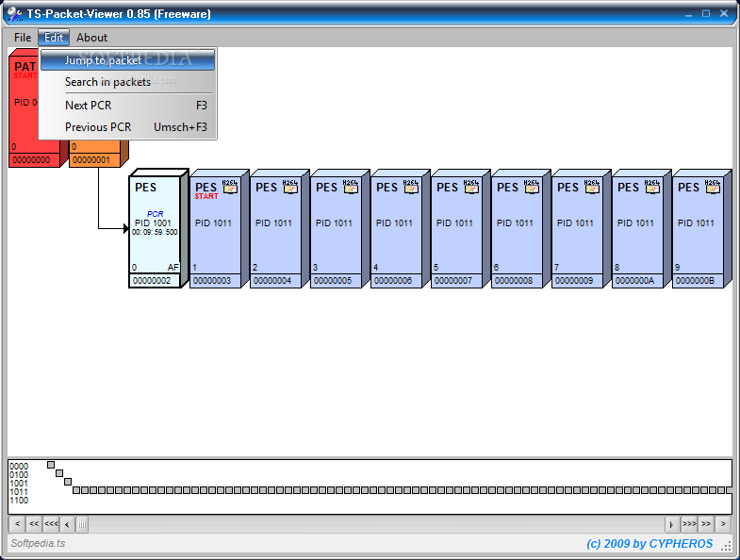This screenshot has width=740, height=560.
Task: Click the H264 icon on packet 00000008
Action: point(532,187)
